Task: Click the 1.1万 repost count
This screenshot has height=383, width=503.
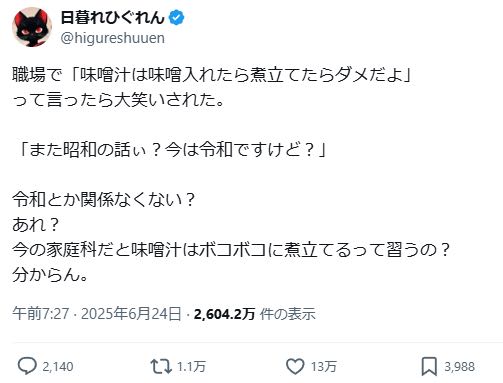Action: coord(191,366)
